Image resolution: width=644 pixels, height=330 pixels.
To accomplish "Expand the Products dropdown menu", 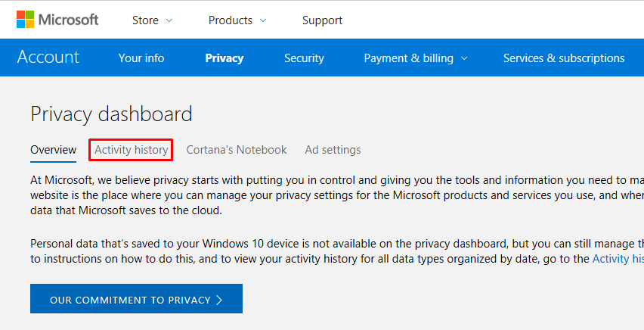I will (x=237, y=20).
